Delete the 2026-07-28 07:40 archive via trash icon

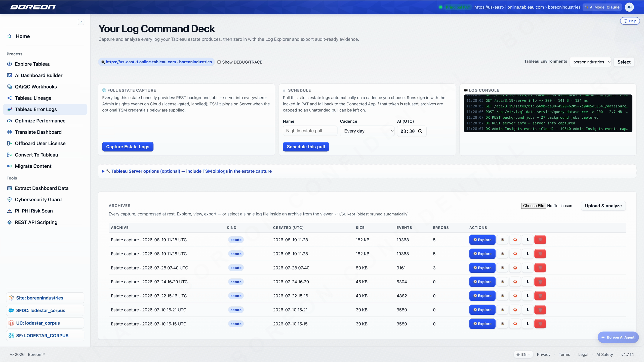[540, 268]
